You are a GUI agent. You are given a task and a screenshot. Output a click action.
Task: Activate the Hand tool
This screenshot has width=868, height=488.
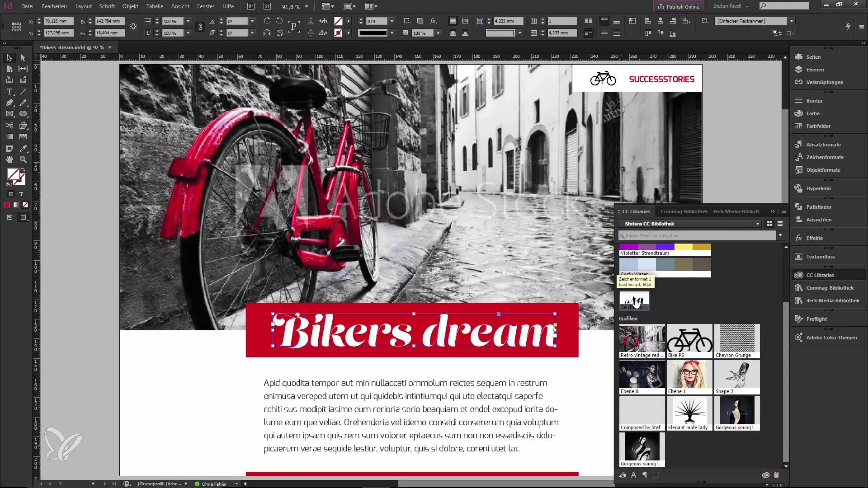click(x=9, y=160)
